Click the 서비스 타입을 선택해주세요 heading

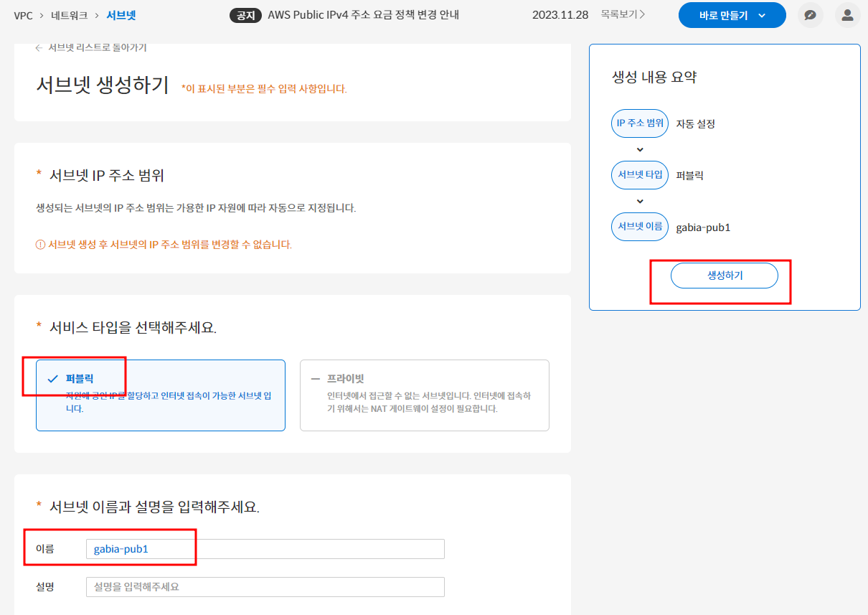point(133,328)
